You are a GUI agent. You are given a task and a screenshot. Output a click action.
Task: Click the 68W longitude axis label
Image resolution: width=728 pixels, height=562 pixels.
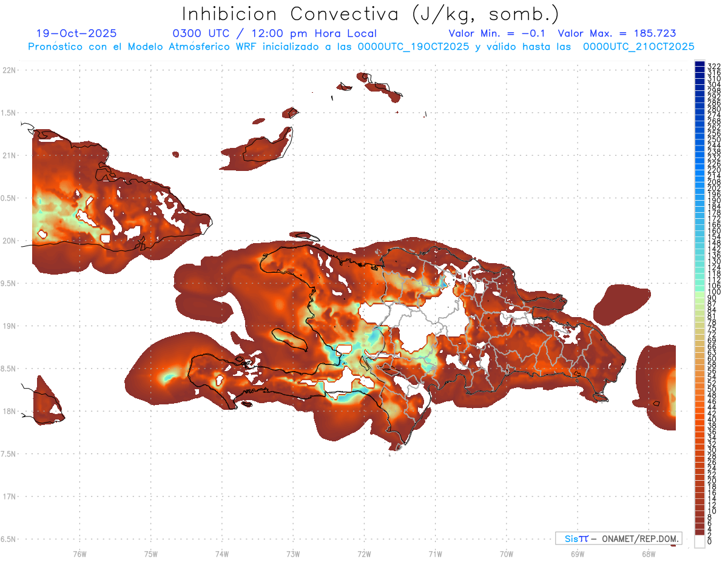648,554
